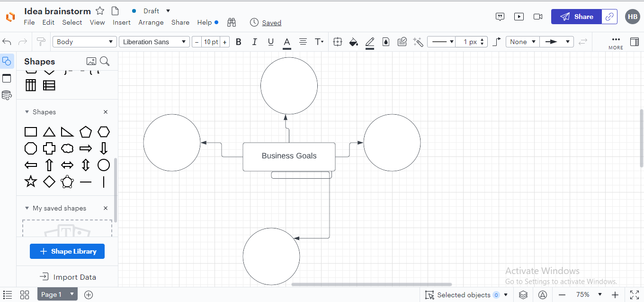Screen dimensions: 644x302
Task: Click the Feature Find binoculars icon
Action: point(231,22)
